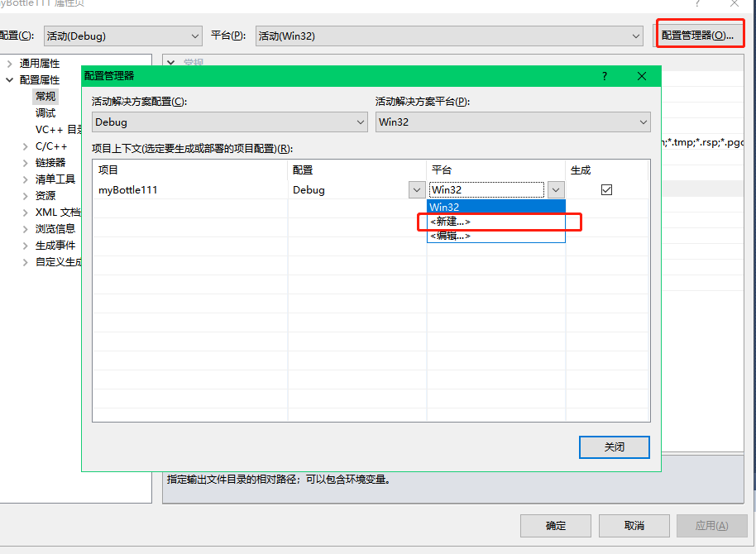Click the help question mark in 配置管理器

tap(604, 76)
